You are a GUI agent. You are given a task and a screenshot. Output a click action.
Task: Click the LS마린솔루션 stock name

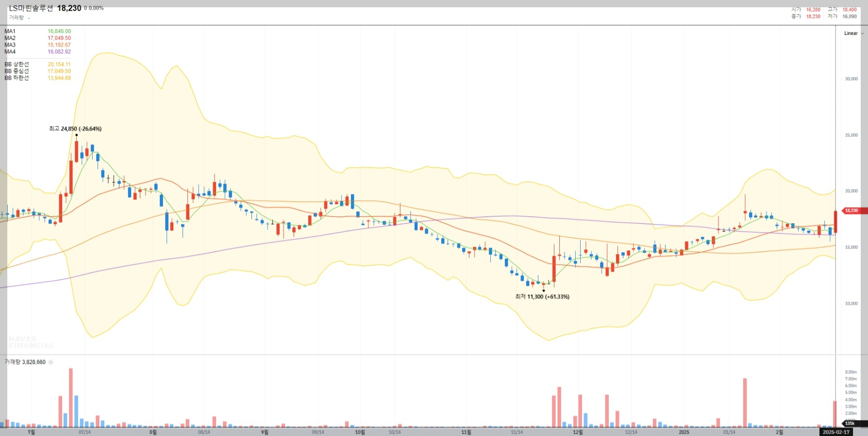31,8
